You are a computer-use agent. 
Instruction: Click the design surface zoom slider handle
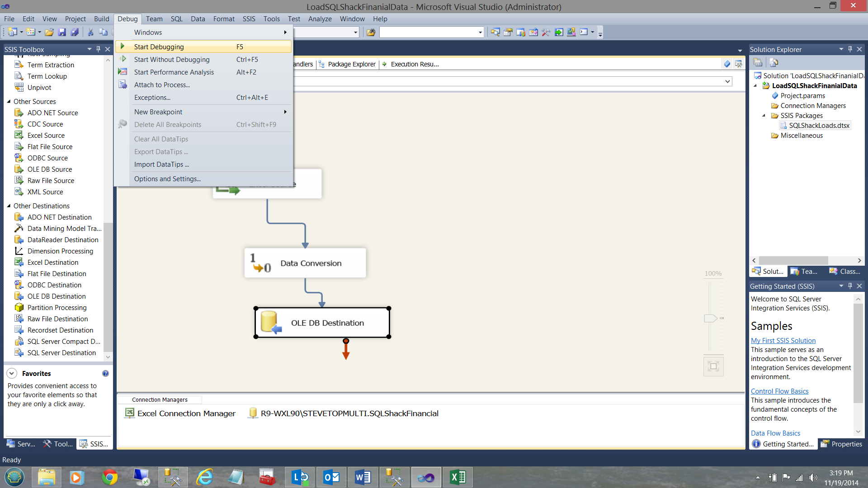point(710,318)
